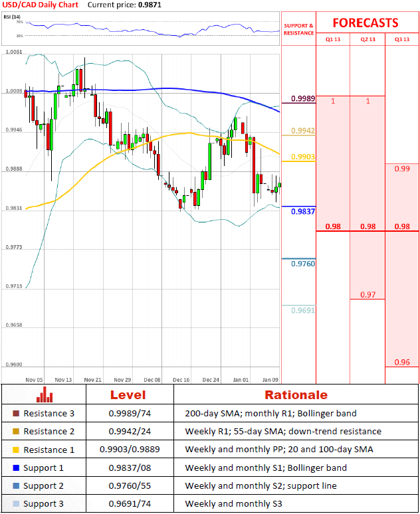Click the Rationale column header
Screen dimensions: 420x514
tap(296, 395)
